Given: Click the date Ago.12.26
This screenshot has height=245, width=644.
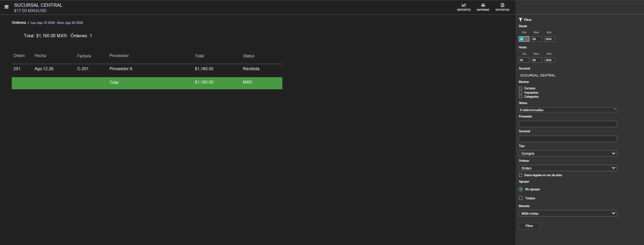Looking at the screenshot, I should 44,69.
